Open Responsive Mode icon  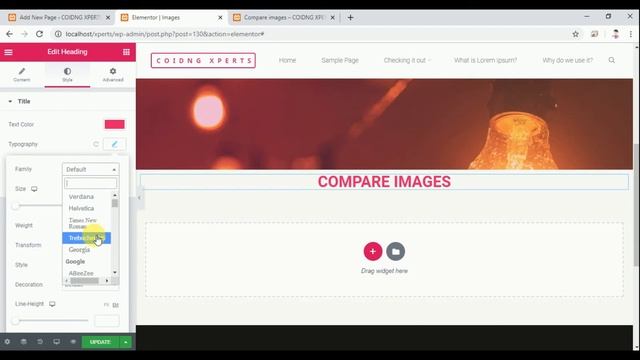[x=56, y=342]
